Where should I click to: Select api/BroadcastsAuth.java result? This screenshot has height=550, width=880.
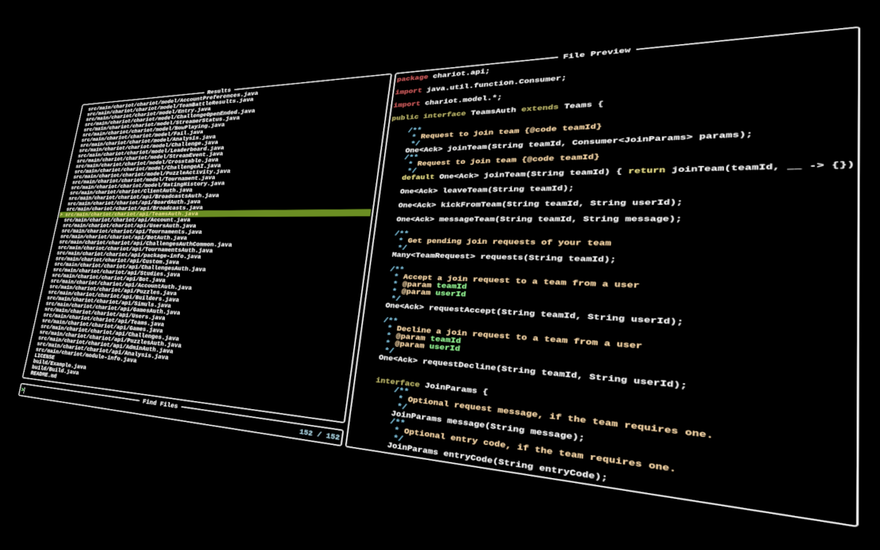145,197
